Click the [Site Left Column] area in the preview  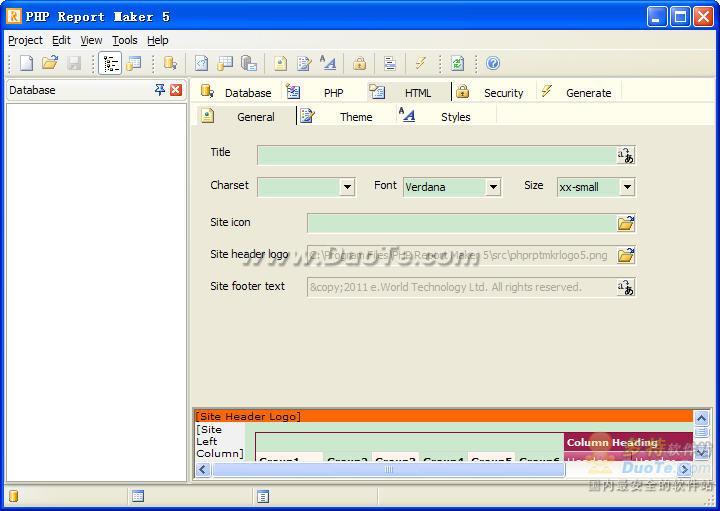tap(219, 441)
